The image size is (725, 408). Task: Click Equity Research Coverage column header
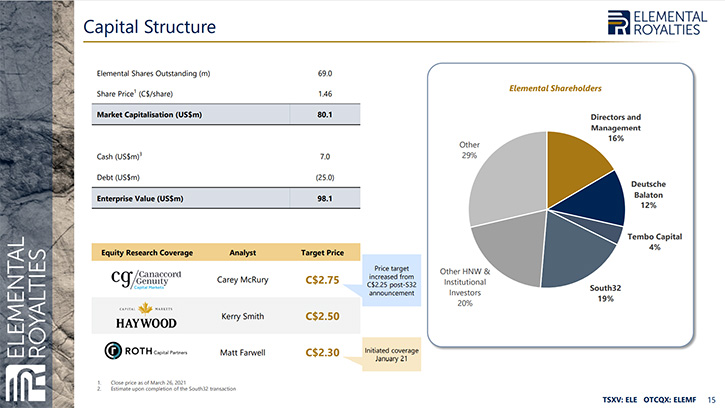click(147, 253)
